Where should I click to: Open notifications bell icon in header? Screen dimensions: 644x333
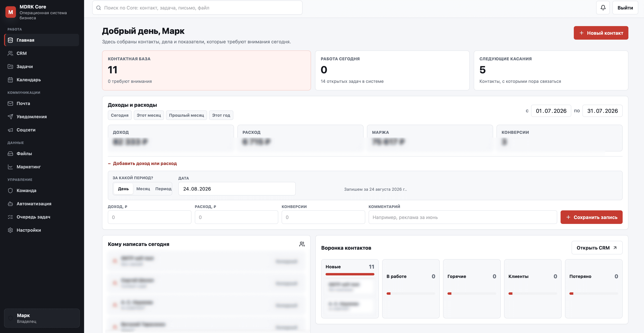tap(603, 8)
